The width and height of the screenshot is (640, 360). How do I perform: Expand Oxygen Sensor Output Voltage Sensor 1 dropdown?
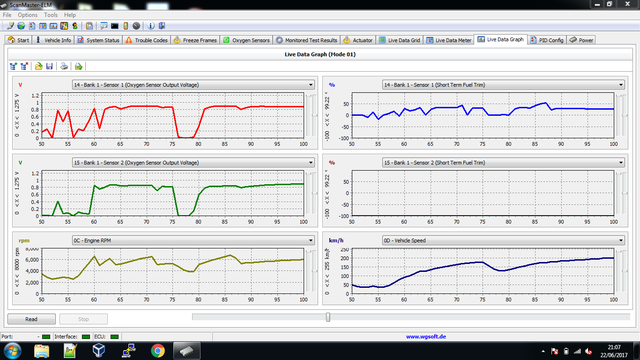click(x=311, y=85)
